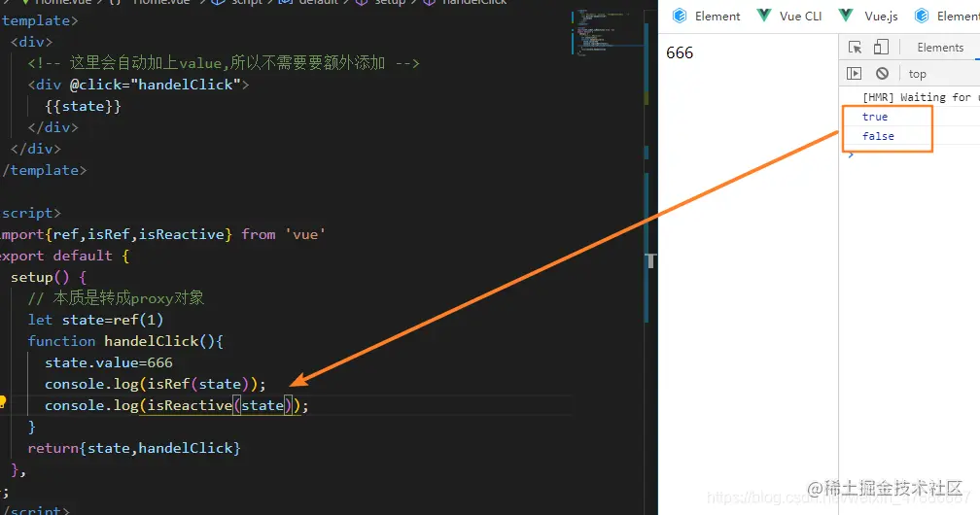This screenshot has width=980, height=515.
Task: Open the Vue.js bookmark
Action: coord(868,17)
